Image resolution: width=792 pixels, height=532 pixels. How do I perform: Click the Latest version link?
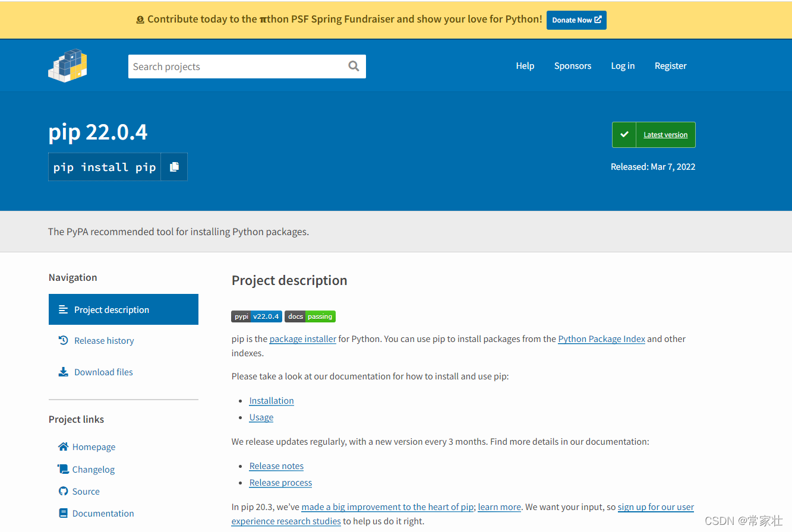[x=665, y=135]
